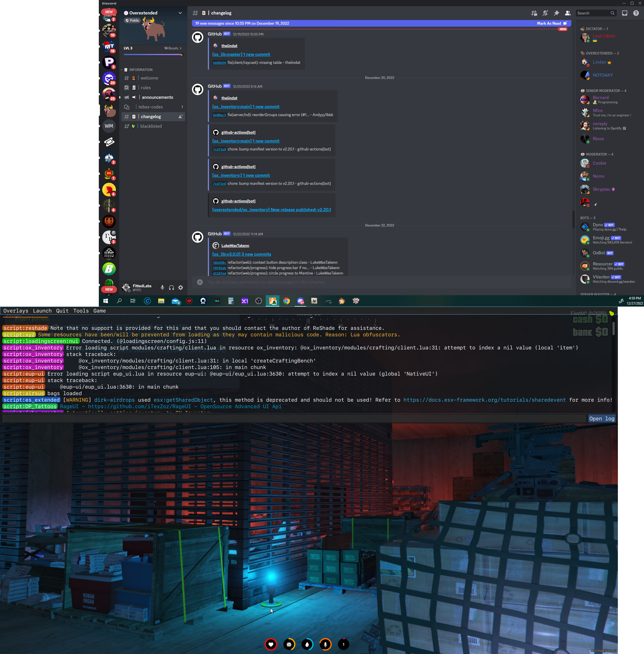Image resolution: width=644 pixels, height=654 pixels.
Task: Open Linden's member profile
Action: click(x=609, y=62)
